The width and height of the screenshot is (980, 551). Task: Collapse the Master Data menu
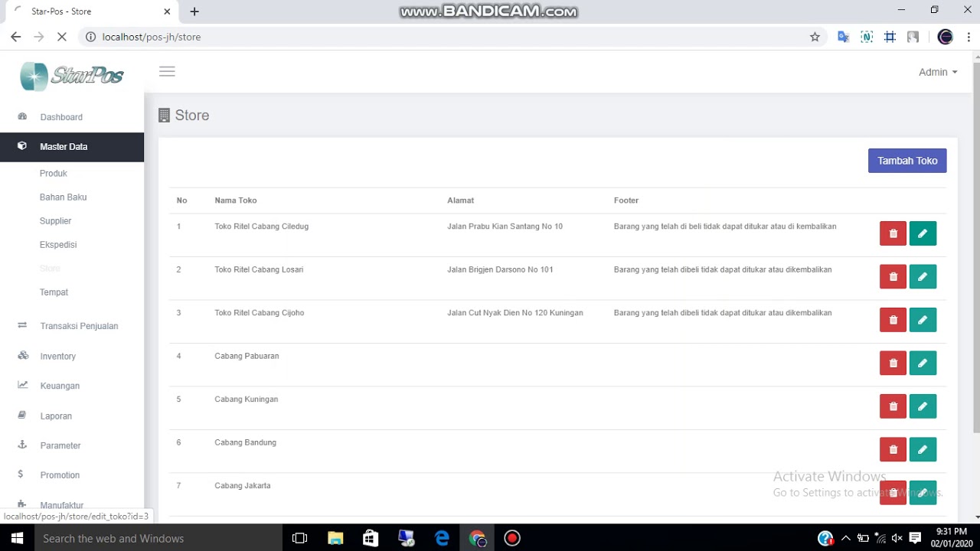pos(72,146)
